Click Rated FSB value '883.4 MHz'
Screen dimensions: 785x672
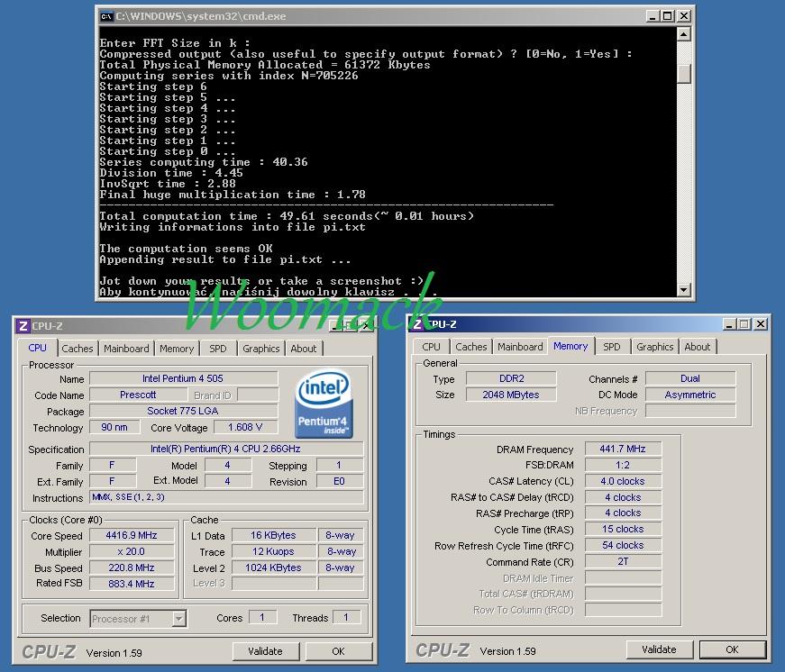click(x=132, y=584)
